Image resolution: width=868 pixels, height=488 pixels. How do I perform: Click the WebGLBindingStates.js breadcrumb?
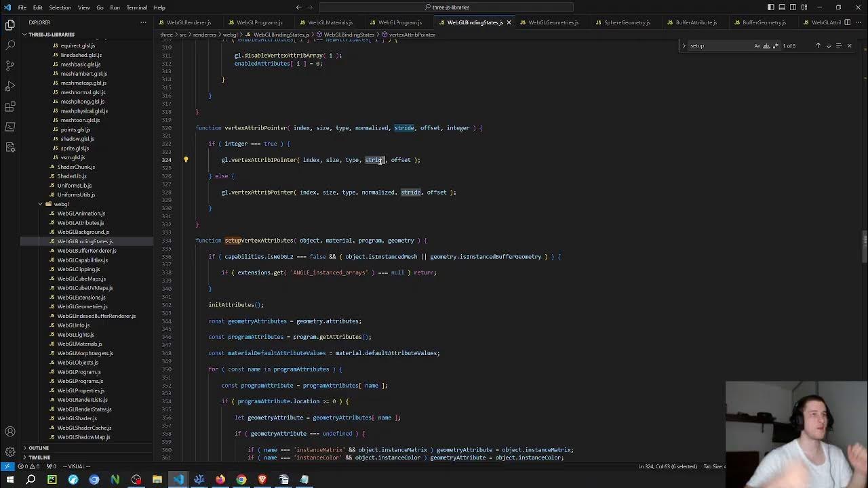(278, 35)
